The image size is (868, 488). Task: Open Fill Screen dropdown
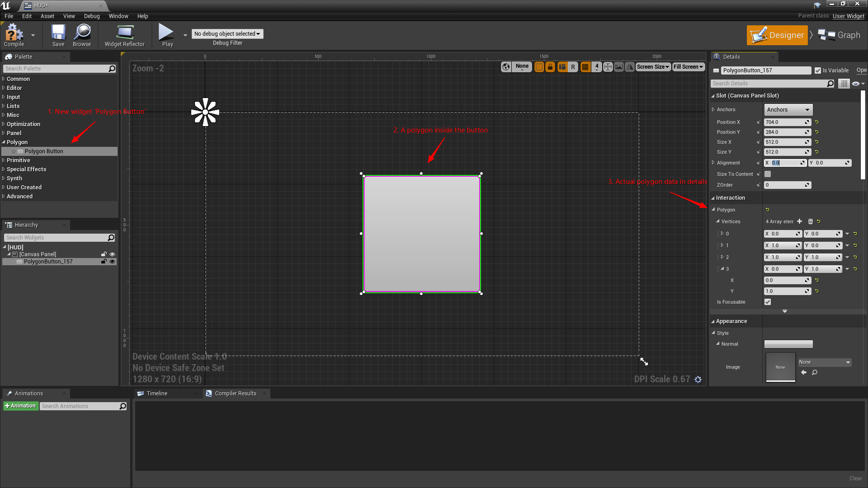coord(689,67)
